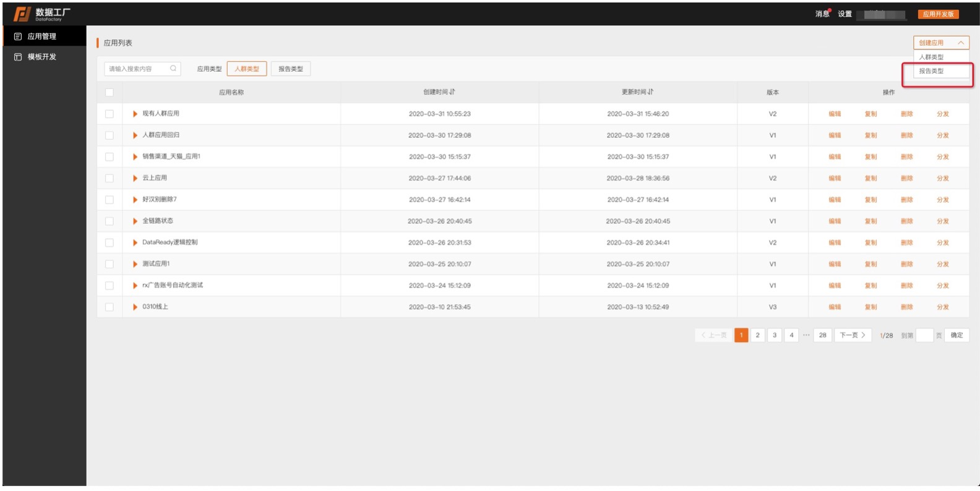The image size is (980, 491).
Task: Filter by 报告类型 application type
Action: point(291,69)
